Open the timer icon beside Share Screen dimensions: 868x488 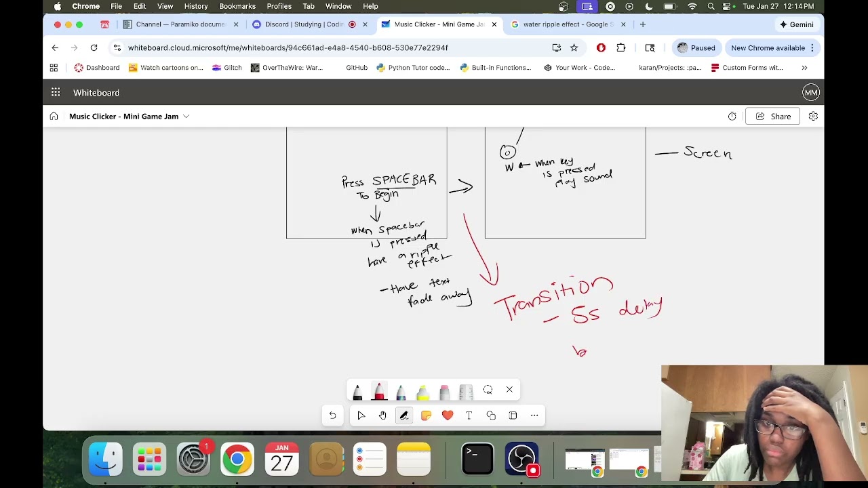[732, 116]
